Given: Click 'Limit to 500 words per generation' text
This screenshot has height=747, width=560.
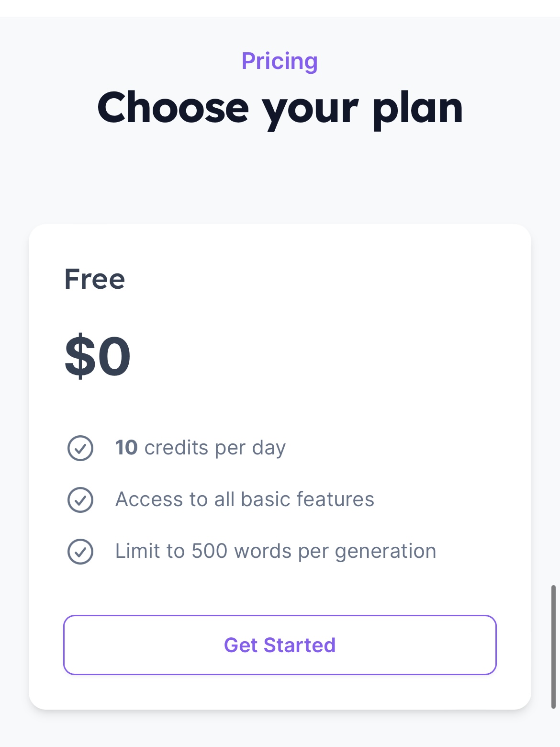Looking at the screenshot, I should (276, 551).
